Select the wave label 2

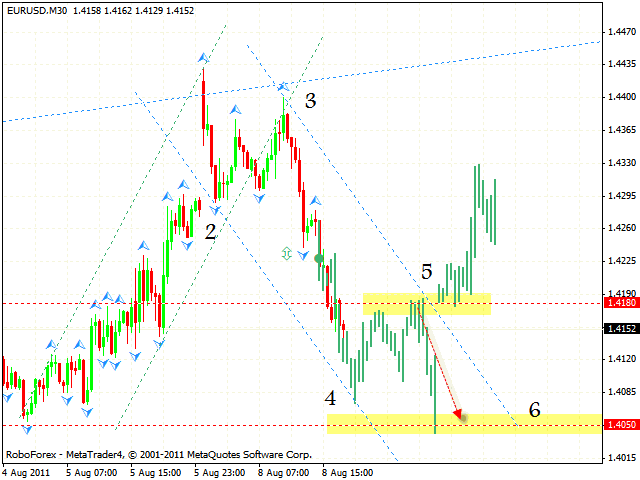pyautogui.click(x=210, y=232)
